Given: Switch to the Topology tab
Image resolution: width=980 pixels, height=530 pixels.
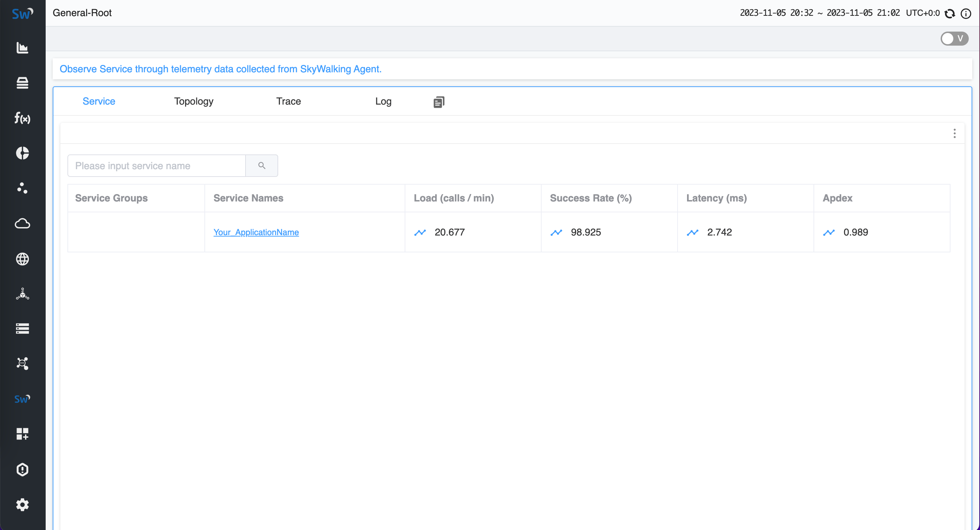Looking at the screenshot, I should (194, 101).
